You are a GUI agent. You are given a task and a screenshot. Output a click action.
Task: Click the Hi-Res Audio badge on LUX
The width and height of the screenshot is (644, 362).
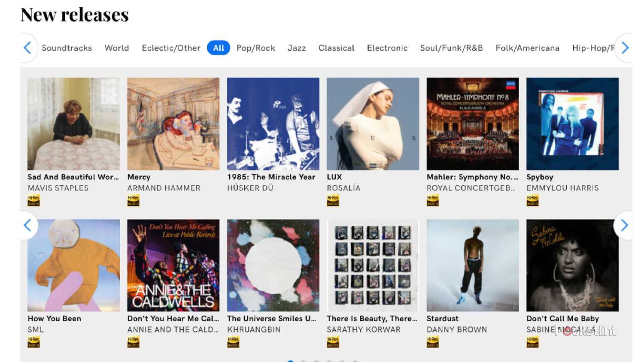(x=333, y=200)
